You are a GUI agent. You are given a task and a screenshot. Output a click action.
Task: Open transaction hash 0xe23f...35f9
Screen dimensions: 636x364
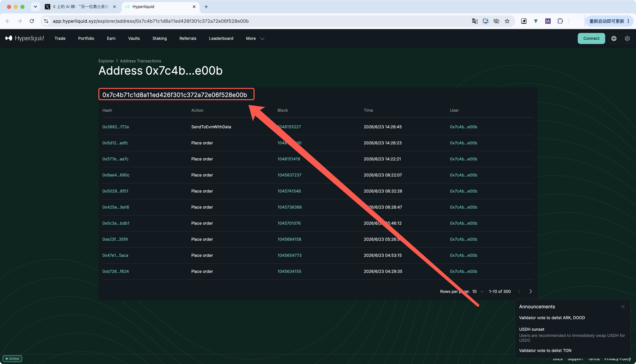point(115,239)
